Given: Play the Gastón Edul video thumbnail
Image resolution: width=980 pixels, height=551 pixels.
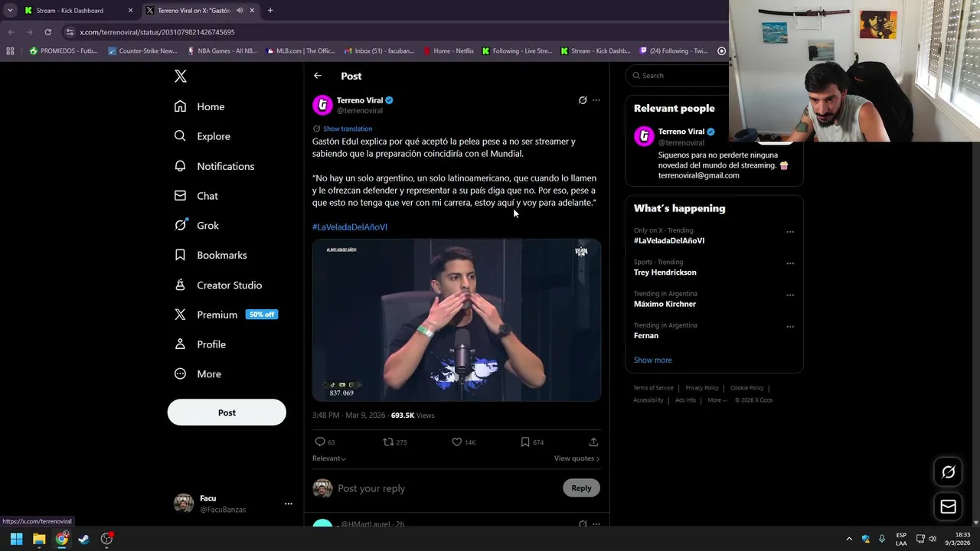Looking at the screenshot, I should pos(456,320).
